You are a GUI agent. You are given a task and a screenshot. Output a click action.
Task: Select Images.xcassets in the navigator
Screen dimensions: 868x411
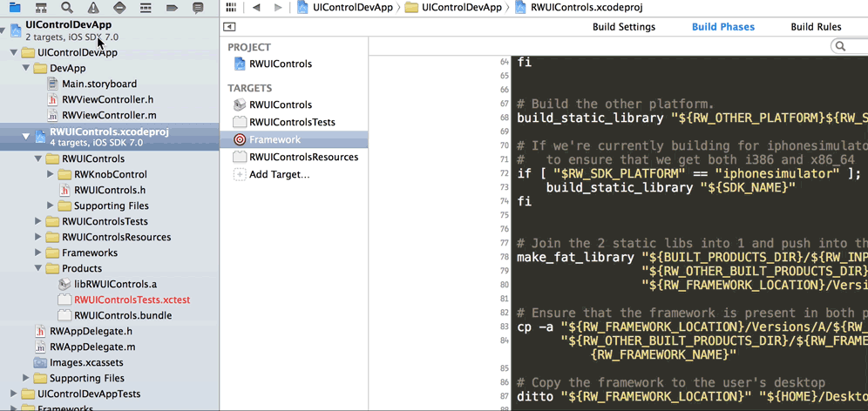(86, 363)
